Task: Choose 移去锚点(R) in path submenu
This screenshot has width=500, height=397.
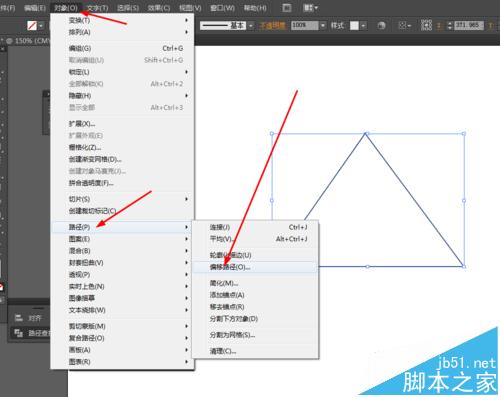Action: pos(255,307)
